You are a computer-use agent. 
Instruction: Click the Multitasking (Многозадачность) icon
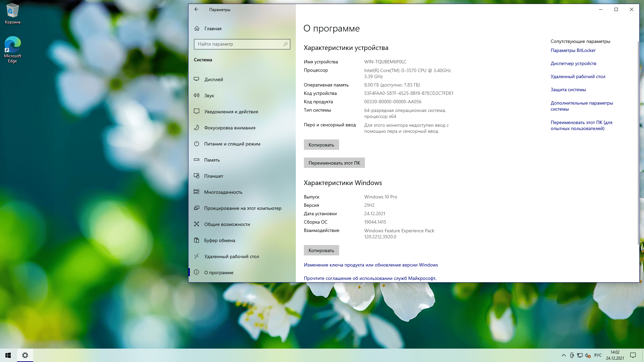pyautogui.click(x=197, y=192)
